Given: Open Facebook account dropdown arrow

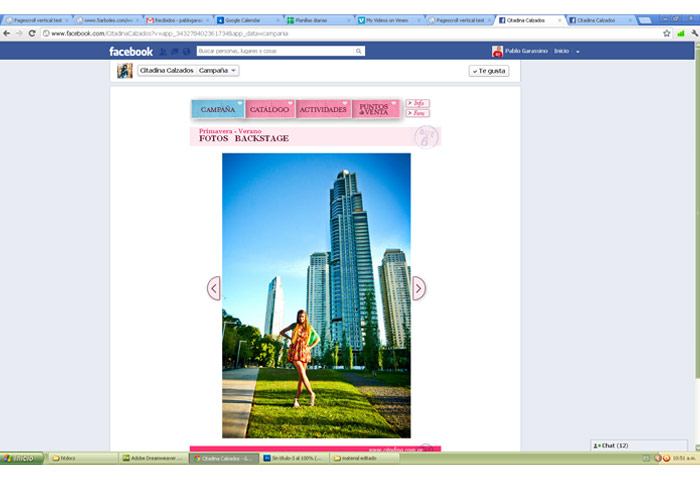Looking at the screenshot, I should coord(578,52).
